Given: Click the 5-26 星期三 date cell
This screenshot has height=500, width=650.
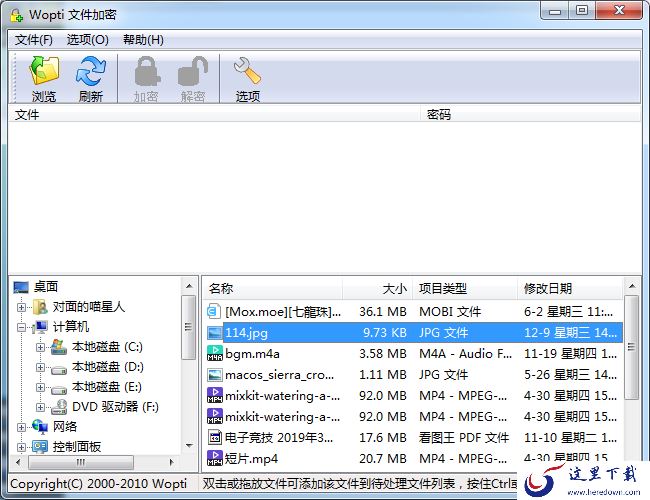Looking at the screenshot, I should [570, 375].
